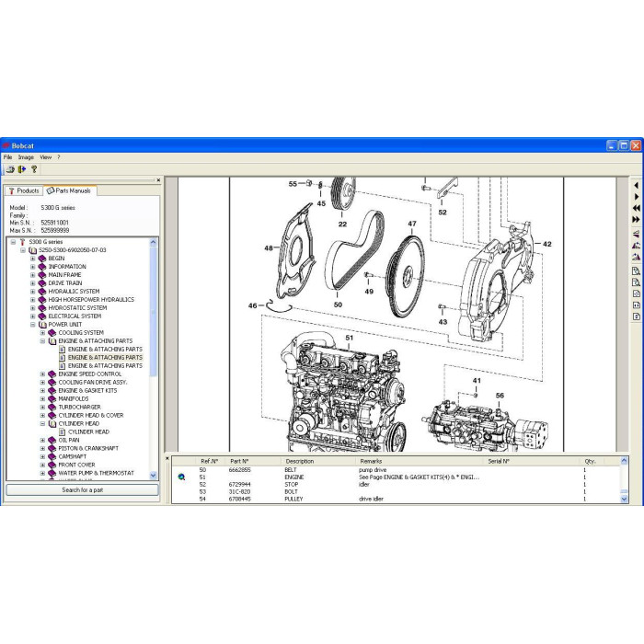The height and width of the screenshot is (644, 644).
Task: Click the parts list scrollbar down arrow
Action: point(624,499)
